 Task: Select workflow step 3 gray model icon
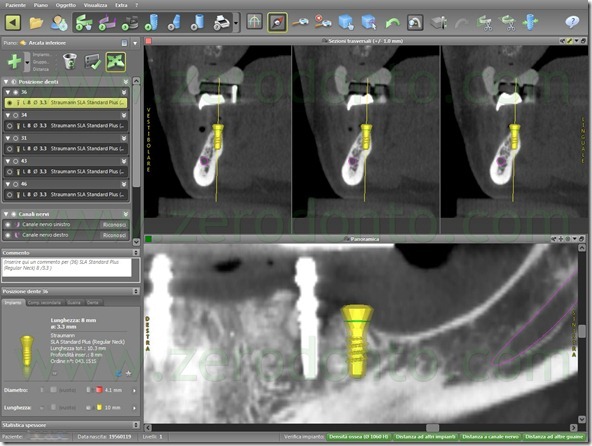click(131, 23)
